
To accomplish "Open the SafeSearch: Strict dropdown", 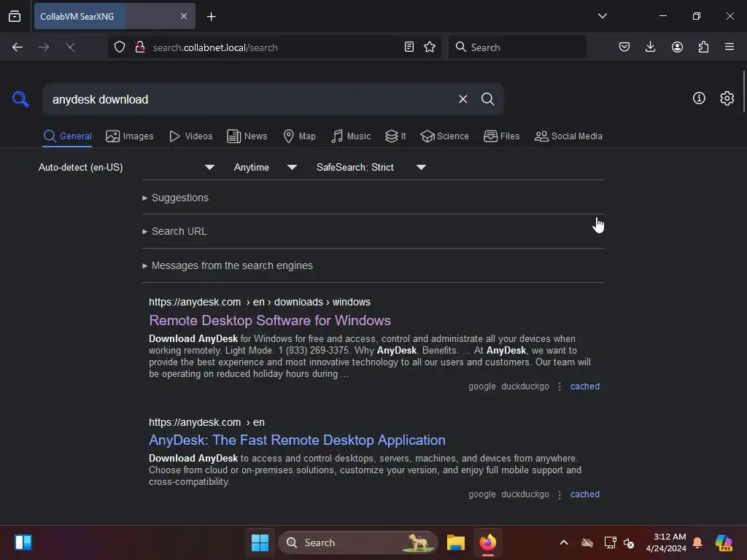I will point(371,167).
